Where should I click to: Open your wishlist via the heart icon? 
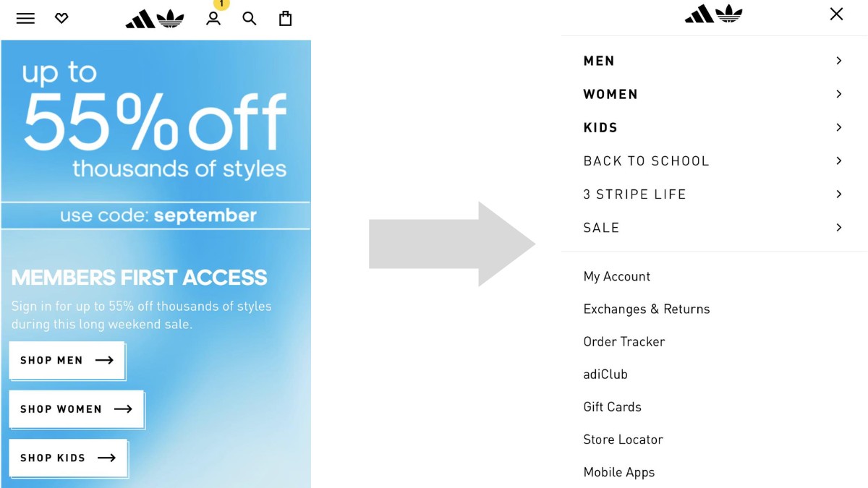pyautogui.click(x=62, y=18)
